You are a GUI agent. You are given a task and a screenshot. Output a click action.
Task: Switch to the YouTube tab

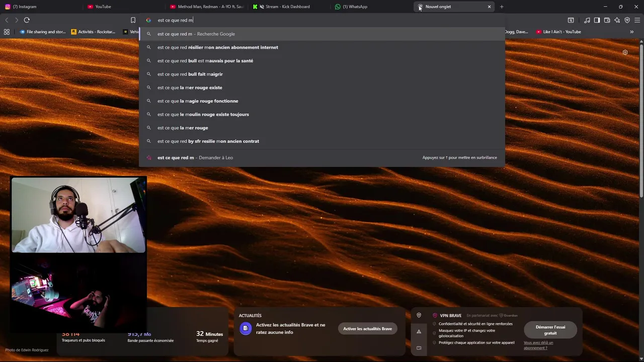point(123,7)
